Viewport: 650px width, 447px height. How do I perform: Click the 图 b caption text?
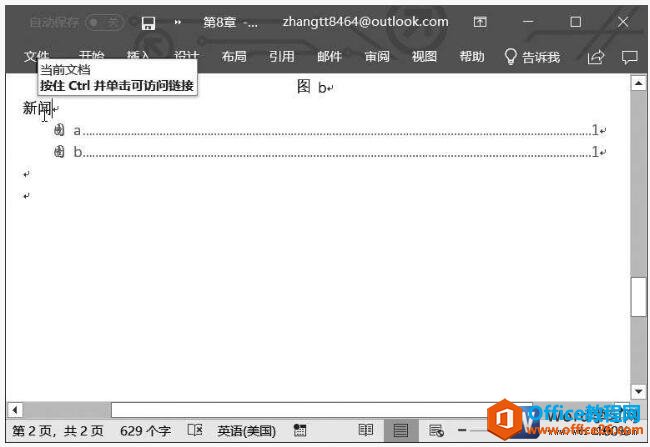pos(311,87)
